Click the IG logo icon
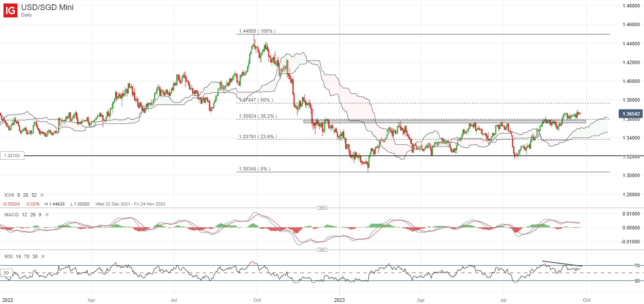The image size is (644, 304). pyautogui.click(x=10, y=11)
